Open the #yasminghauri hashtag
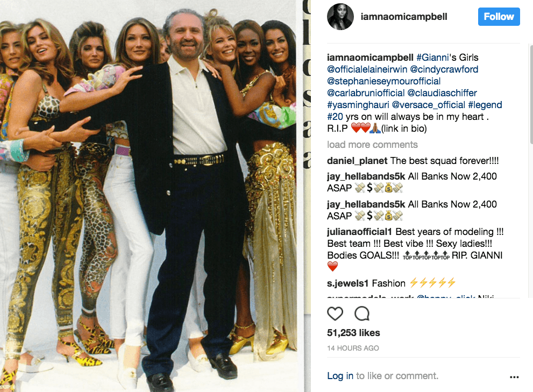Viewport: 533px width, 392px height. [x=358, y=105]
